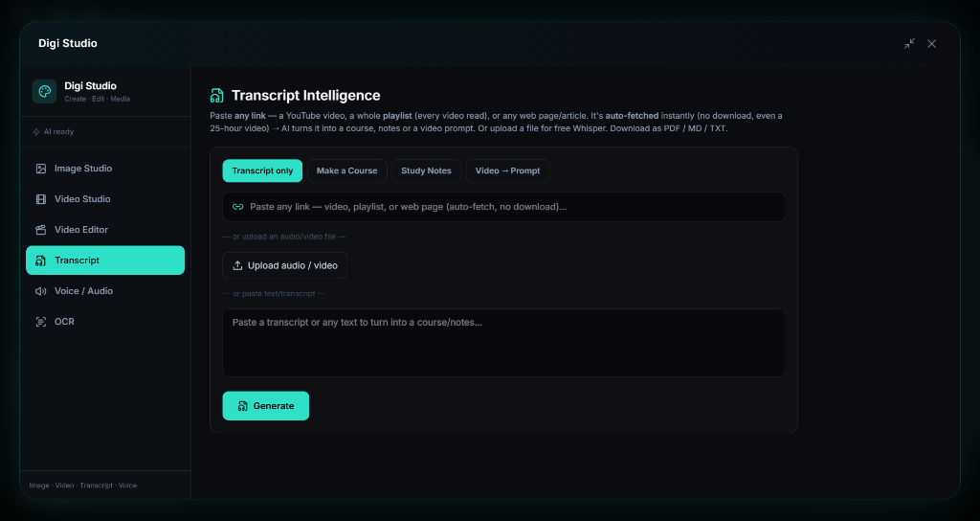Select the Transcript only mode
980x521 pixels.
[262, 170]
